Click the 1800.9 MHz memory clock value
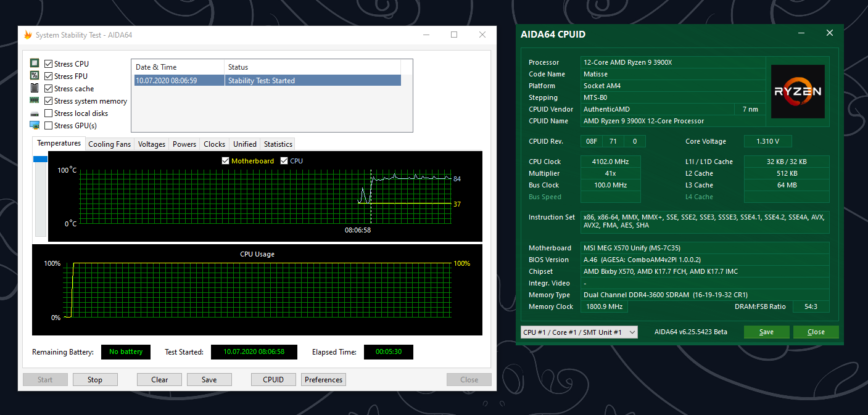The width and height of the screenshot is (868, 415). coord(605,306)
